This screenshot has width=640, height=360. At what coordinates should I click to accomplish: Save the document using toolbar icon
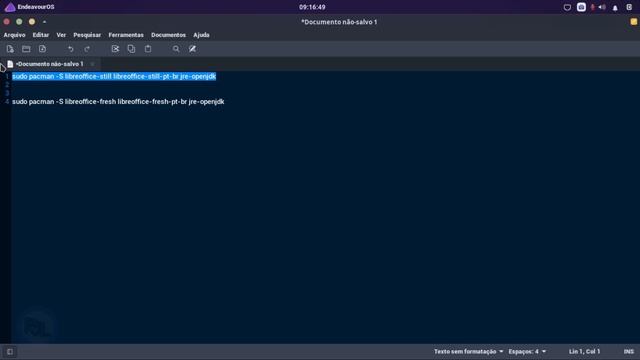(42, 49)
